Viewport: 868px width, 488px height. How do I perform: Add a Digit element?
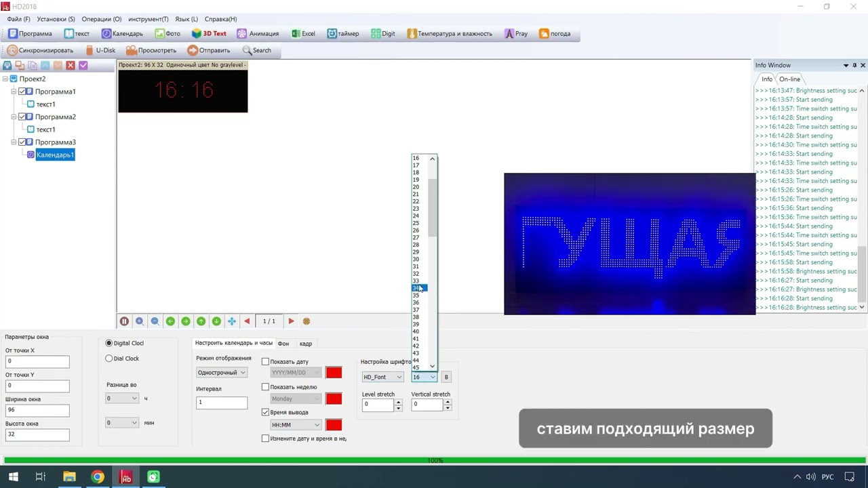(383, 33)
